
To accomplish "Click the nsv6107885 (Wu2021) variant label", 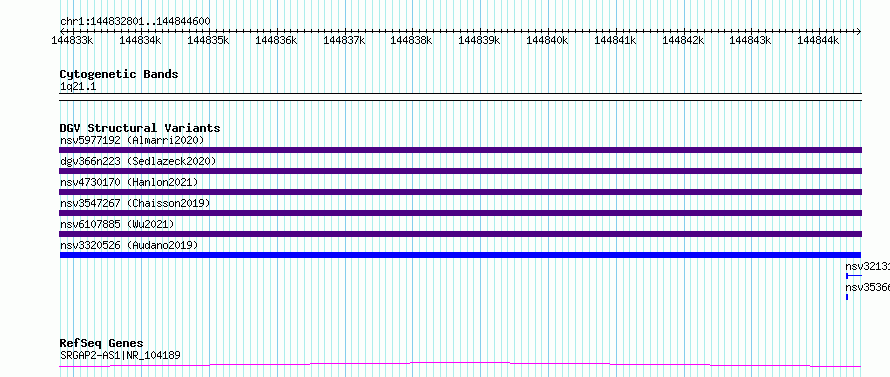I will tap(117, 224).
